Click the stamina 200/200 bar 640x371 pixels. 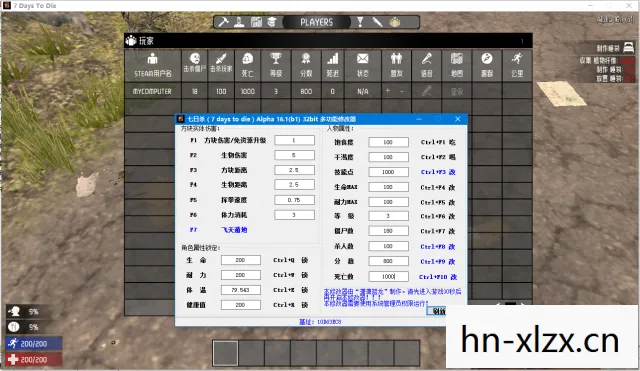(34, 344)
